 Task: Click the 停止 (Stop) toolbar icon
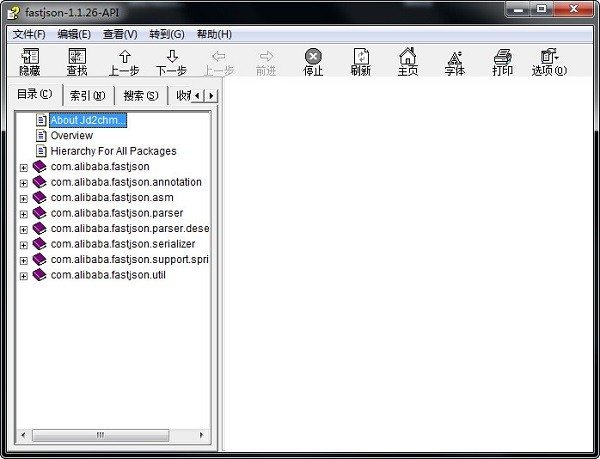coord(313,57)
